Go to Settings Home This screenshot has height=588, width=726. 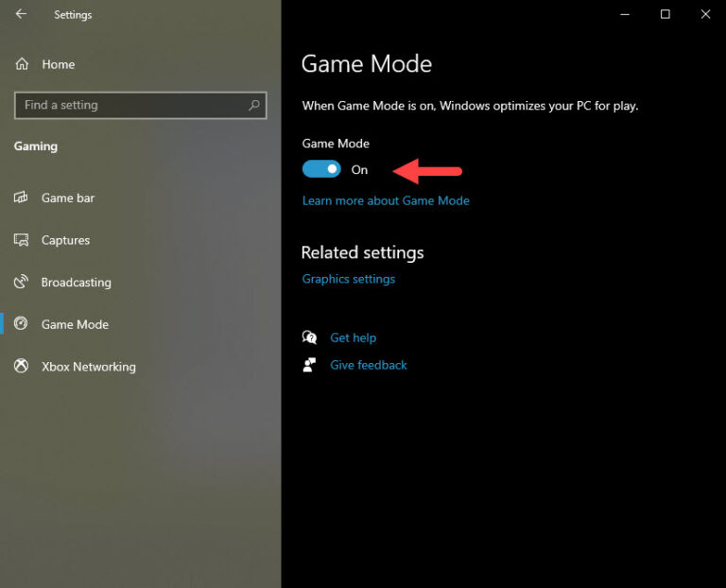[x=140, y=64]
